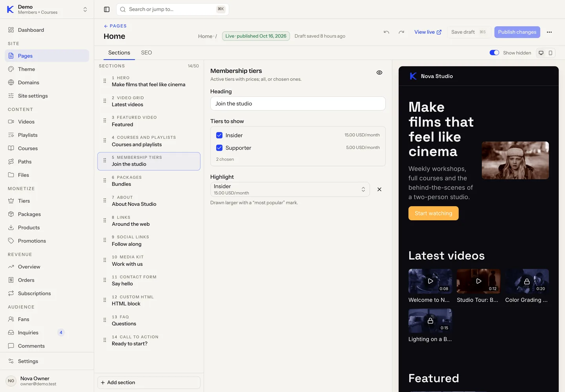Open the three-dot more options menu
This screenshot has width=565, height=392.
pyautogui.click(x=549, y=32)
